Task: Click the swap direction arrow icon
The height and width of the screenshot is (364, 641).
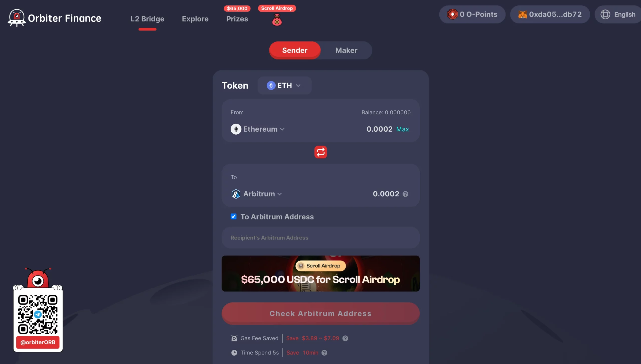Action: (x=320, y=152)
